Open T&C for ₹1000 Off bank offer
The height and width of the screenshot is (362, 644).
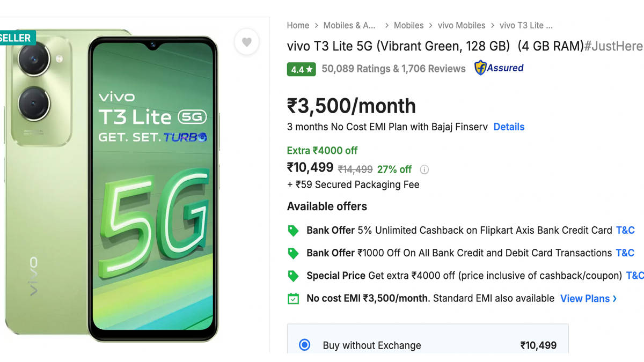pos(625,253)
